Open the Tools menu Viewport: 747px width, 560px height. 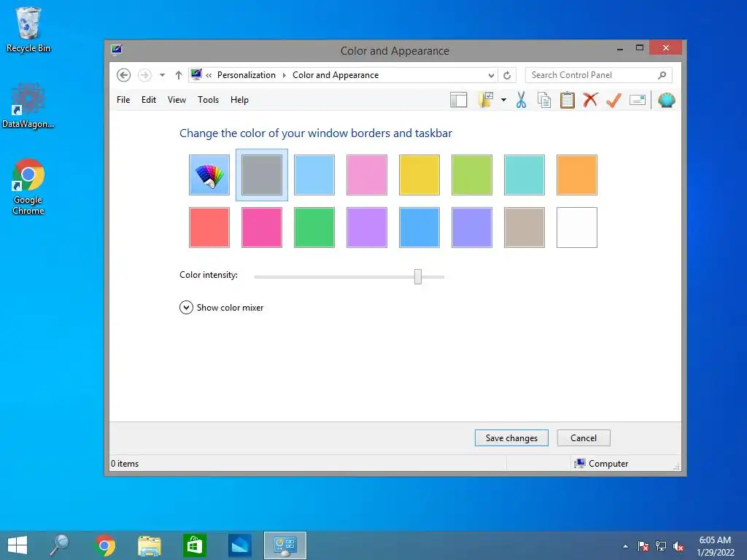[208, 100]
